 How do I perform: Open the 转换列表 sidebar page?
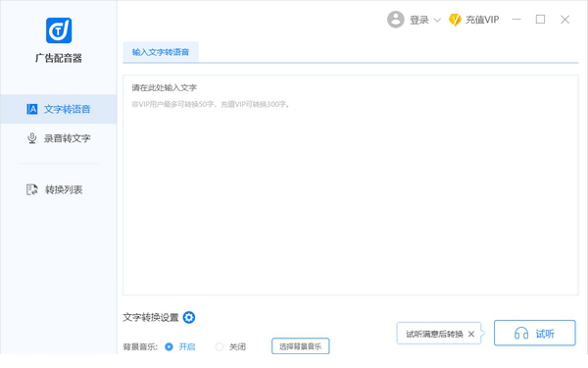(x=55, y=189)
